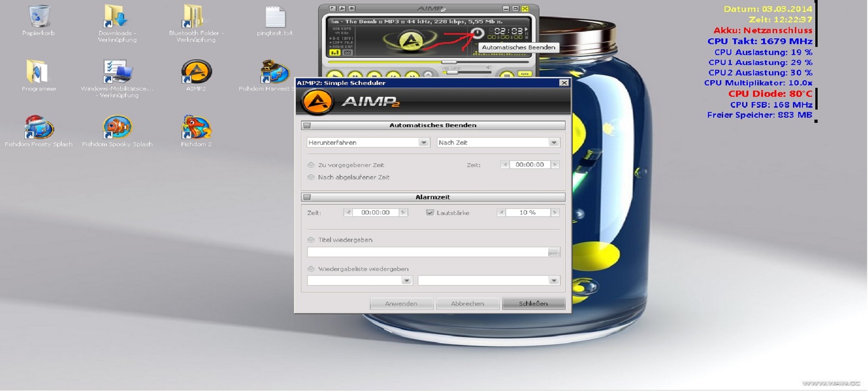Screen dimensions: 868x391
Task: Click the Alarmzeit 00:00:00 time field
Action: pyautogui.click(x=376, y=213)
